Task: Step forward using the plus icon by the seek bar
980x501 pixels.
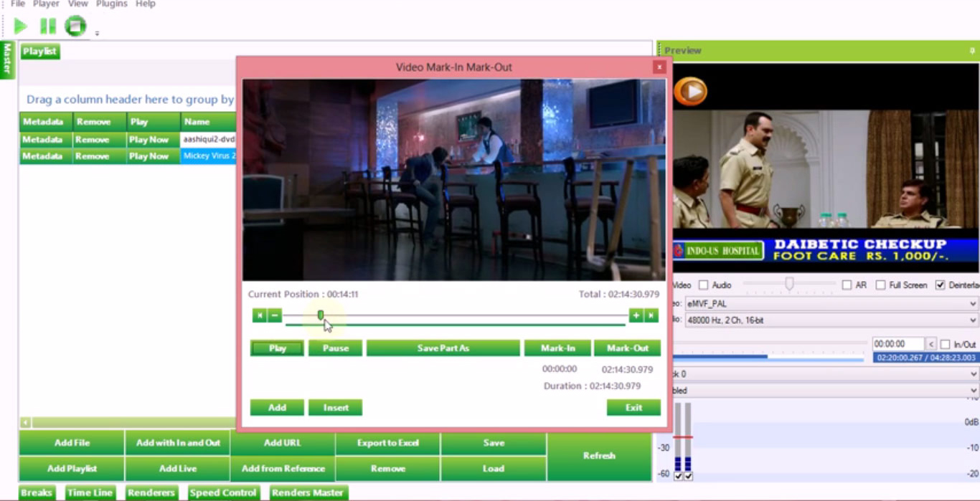Action: point(636,315)
